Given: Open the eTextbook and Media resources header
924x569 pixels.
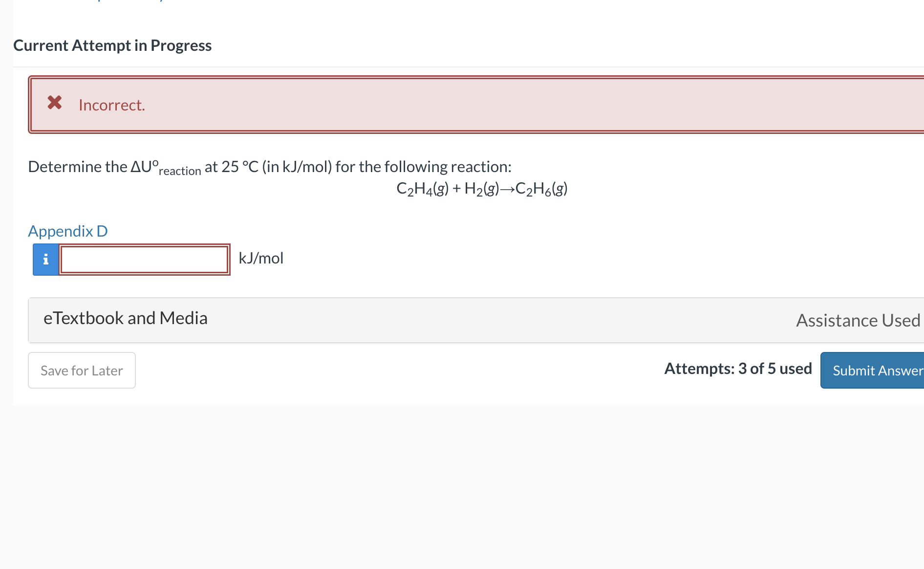Looking at the screenshot, I should (x=126, y=318).
